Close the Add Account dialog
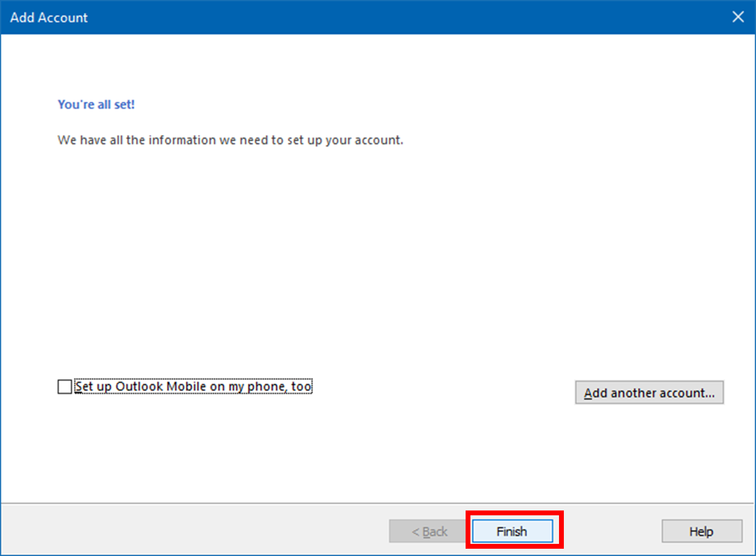Screen dimensions: 756x556 (x=738, y=17)
